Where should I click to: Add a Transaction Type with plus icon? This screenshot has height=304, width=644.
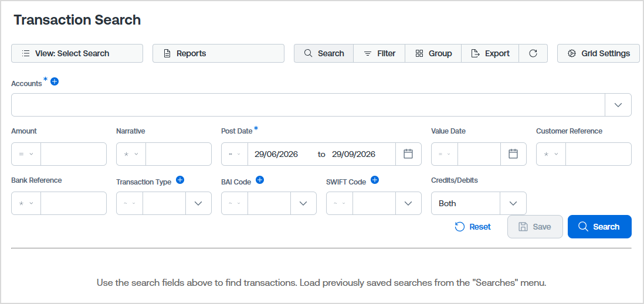[180, 180]
